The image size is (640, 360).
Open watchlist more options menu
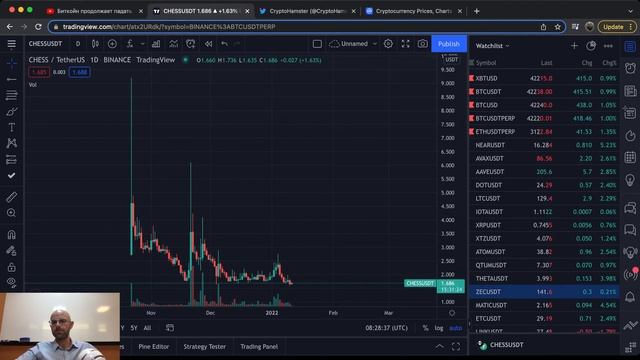[x=608, y=46]
